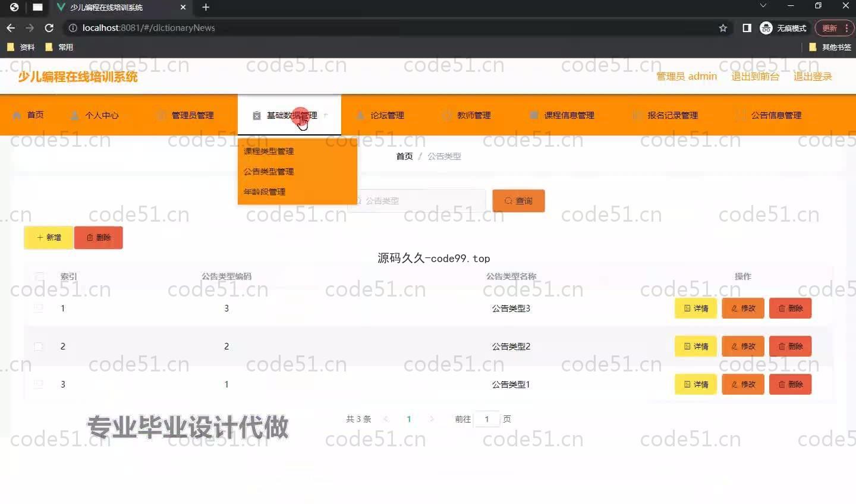View 详情 for 公告类型1
856x504 pixels.
click(x=695, y=384)
